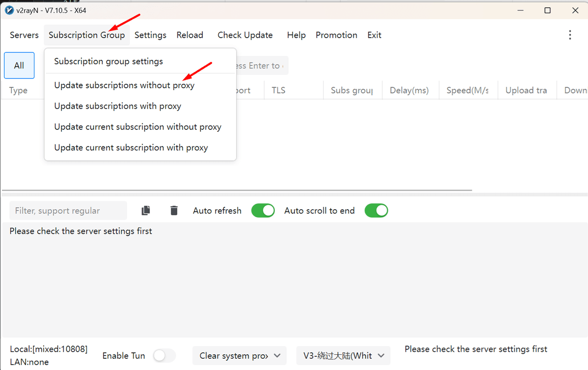
Task: Sort by the TLS column header
Action: (294, 90)
